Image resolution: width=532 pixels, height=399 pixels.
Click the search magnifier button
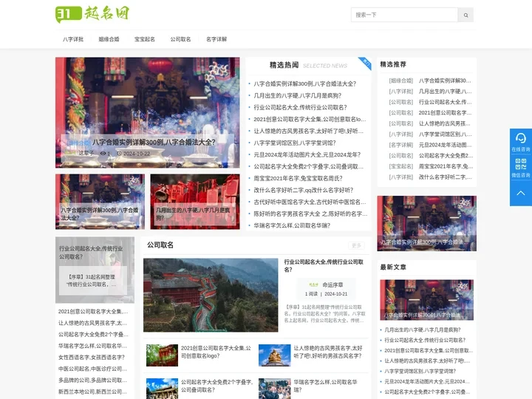465,15
